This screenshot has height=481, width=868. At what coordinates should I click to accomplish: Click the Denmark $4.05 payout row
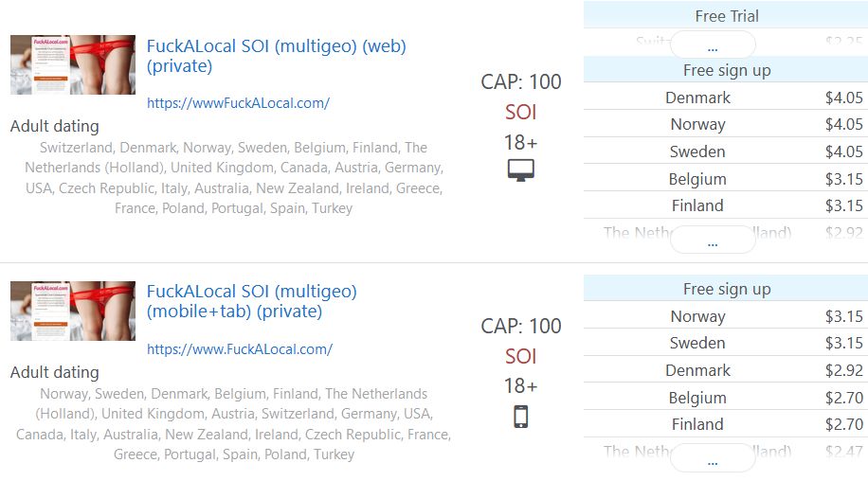pos(726,98)
